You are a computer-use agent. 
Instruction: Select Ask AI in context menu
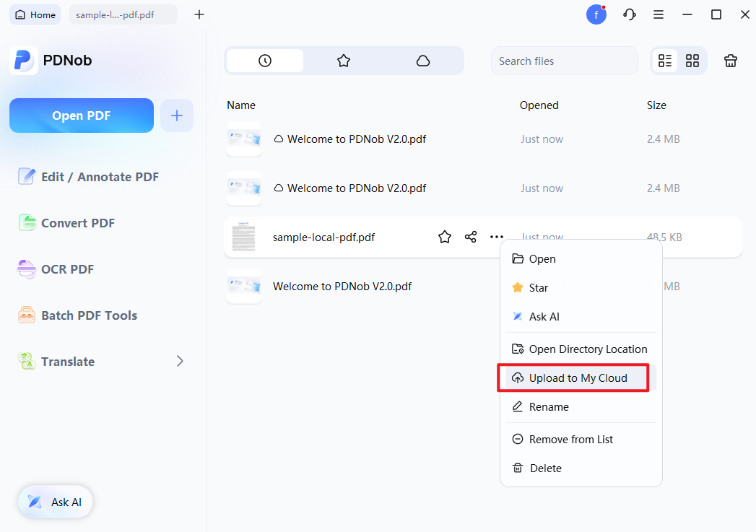[581, 317]
